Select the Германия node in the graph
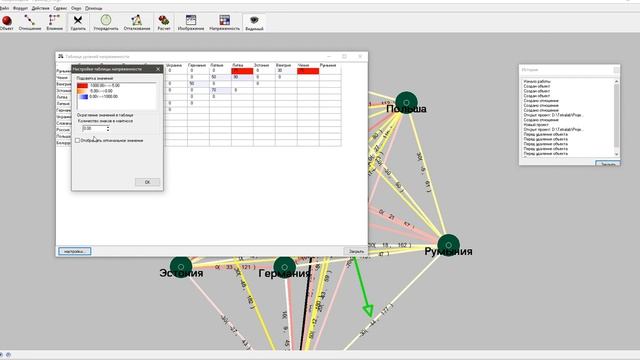The image size is (640, 360). [284, 267]
